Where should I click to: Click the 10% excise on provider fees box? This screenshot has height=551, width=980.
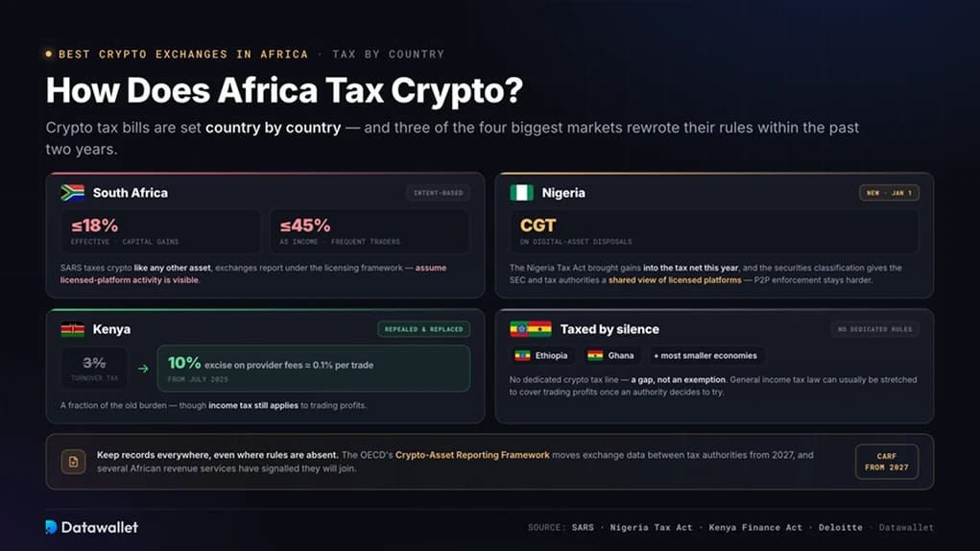(314, 369)
